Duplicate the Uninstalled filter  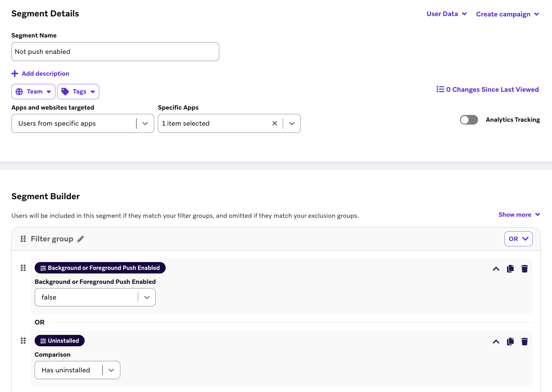[x=510, y=342]
